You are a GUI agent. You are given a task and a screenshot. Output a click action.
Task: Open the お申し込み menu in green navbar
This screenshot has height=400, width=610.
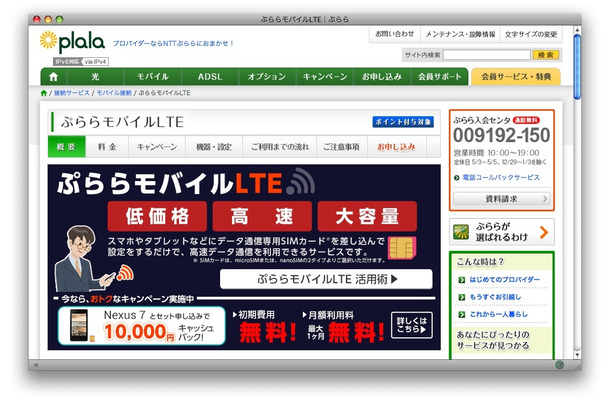382,77
